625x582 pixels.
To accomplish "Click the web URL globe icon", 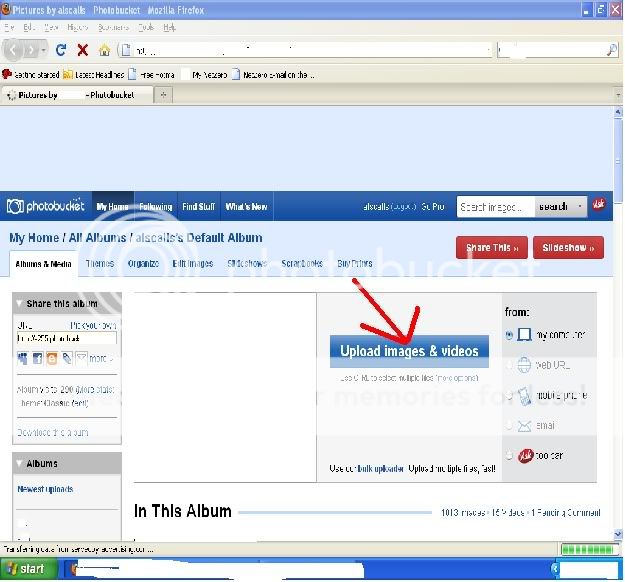I will (x=524, y=365).
